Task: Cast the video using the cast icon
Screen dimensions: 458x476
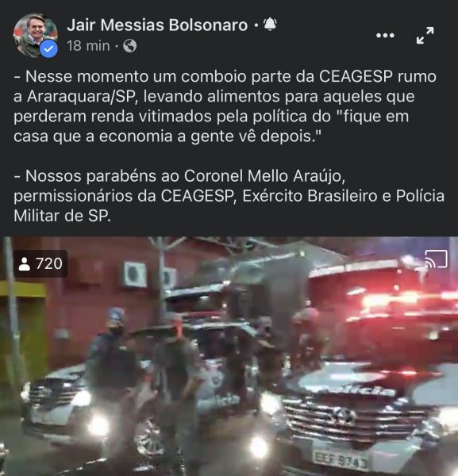Action: point(436,259)
